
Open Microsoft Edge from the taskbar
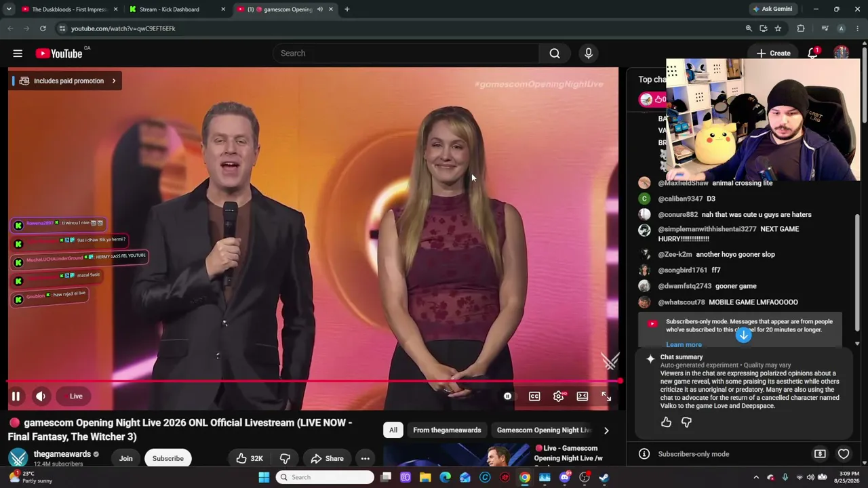pos(445,477)
